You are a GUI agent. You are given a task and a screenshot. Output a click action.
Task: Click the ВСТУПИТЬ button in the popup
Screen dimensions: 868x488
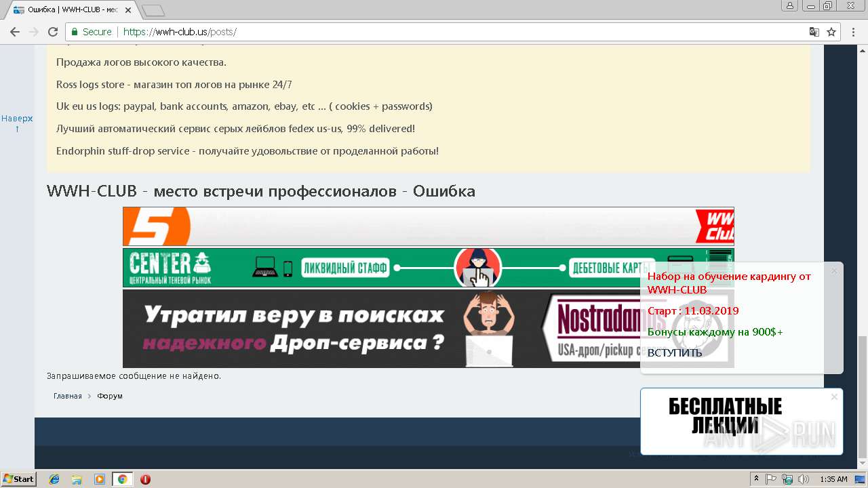675,353
